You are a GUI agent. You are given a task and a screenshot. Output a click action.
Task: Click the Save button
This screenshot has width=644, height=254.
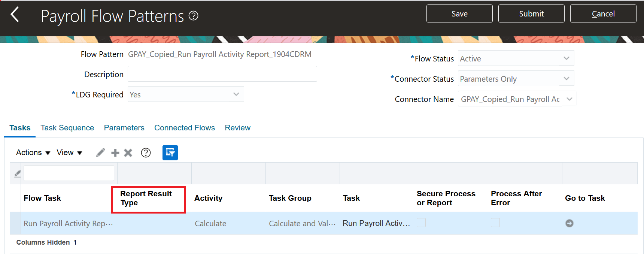click(x=459, y=14)
